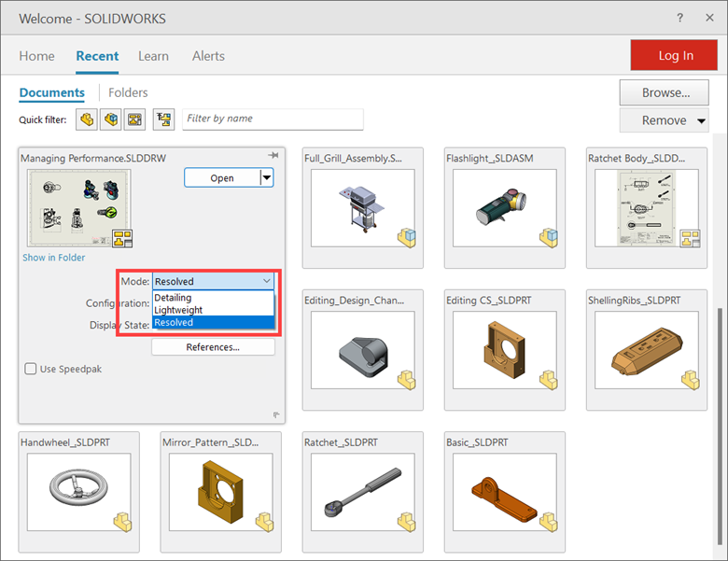Click part badge on Mirror_Pattern thumbnail
The width and height of the screenshot is (728, 561).
265,522
